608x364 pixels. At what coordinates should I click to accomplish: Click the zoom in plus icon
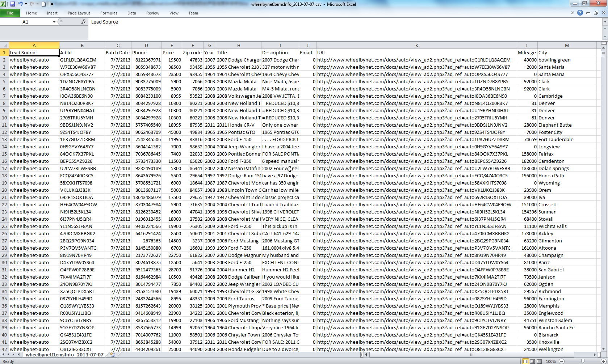tap(603, 361)
